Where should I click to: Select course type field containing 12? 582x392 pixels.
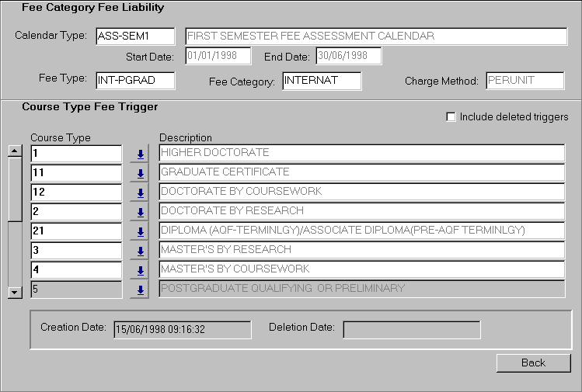click(76, 192)
